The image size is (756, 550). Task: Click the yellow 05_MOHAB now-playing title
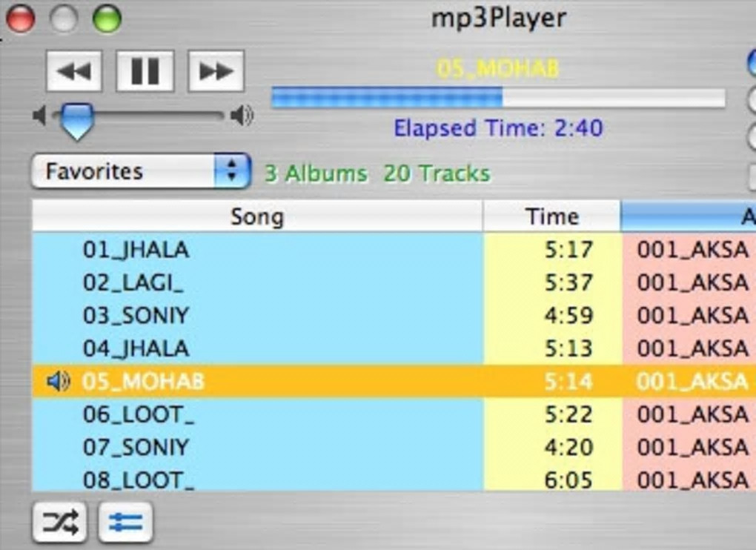498,68
